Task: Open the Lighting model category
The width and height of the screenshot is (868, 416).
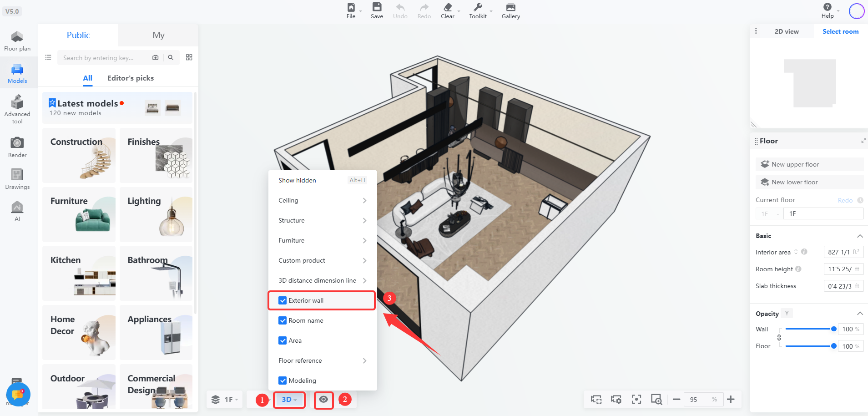Action: [x=156, y=214]
